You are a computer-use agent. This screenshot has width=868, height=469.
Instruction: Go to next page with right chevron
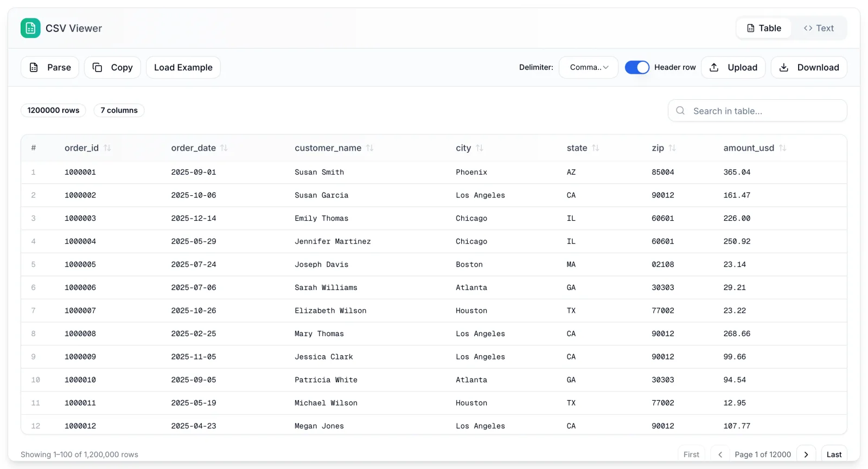tap(806, 454)
